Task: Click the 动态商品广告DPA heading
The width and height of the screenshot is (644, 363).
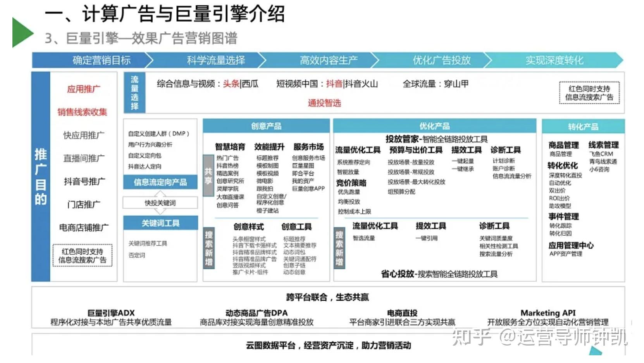Action: [257, 313]
